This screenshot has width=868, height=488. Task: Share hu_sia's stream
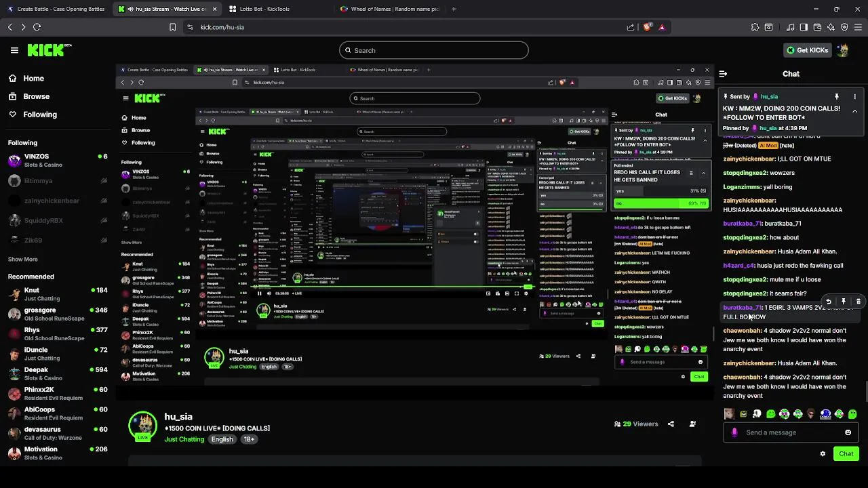click(x=671, y=424)
